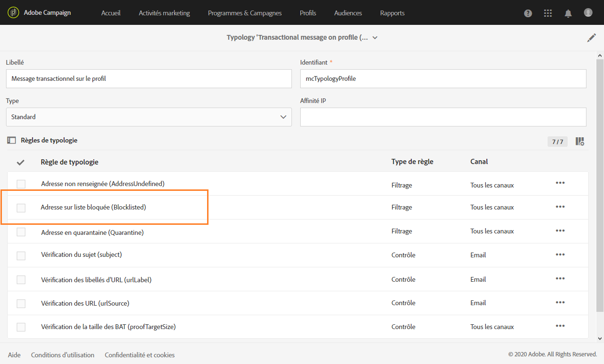Click the Affinité IP input field
604x364 pixels.
click(x=443, y=117)
